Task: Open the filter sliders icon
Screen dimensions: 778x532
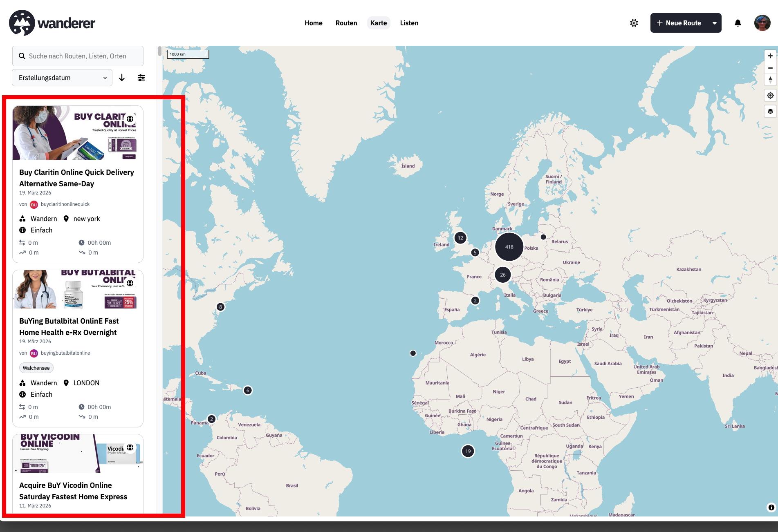Action: [x=141, y=78]
